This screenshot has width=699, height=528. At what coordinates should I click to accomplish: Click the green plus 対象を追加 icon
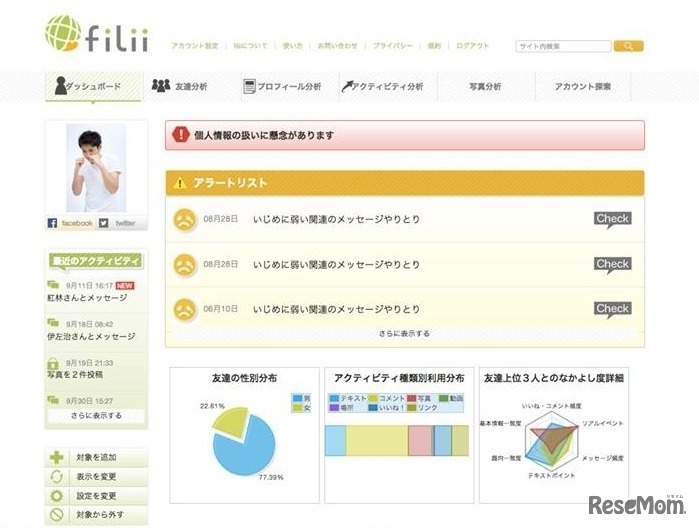(57, 458)
